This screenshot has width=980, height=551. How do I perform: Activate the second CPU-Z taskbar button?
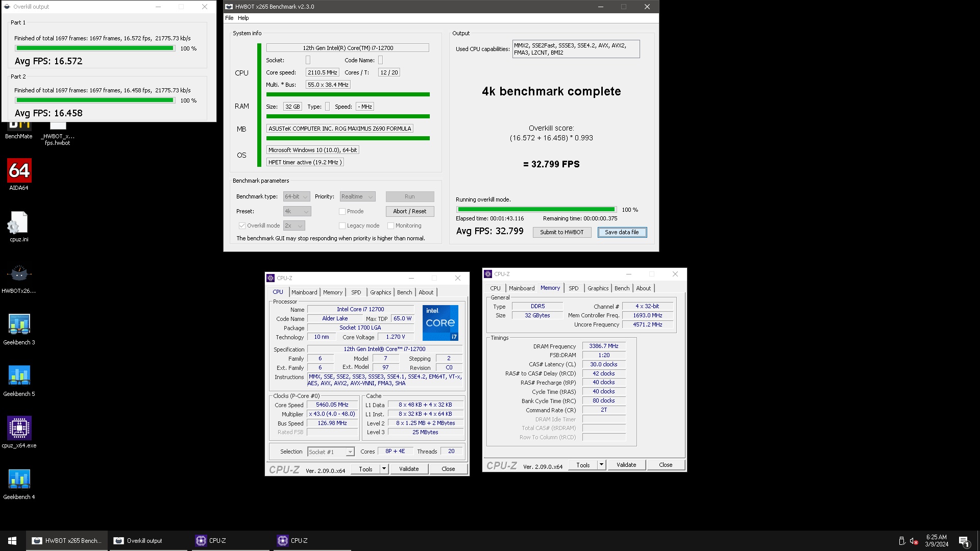coord(311,541)
